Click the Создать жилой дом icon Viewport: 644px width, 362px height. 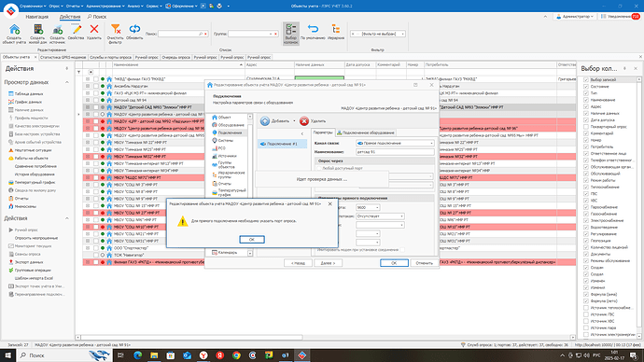tap(37, 30)
